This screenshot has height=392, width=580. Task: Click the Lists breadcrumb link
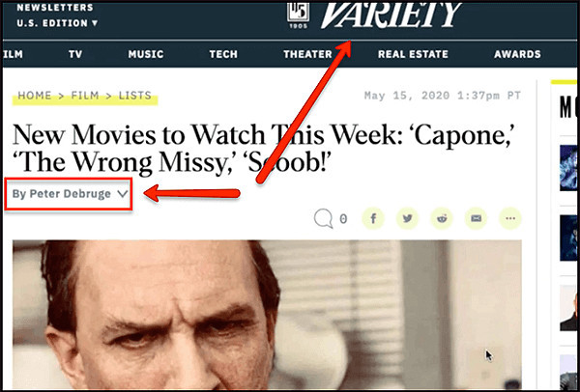pyautogui.click(x=135, y=96)
